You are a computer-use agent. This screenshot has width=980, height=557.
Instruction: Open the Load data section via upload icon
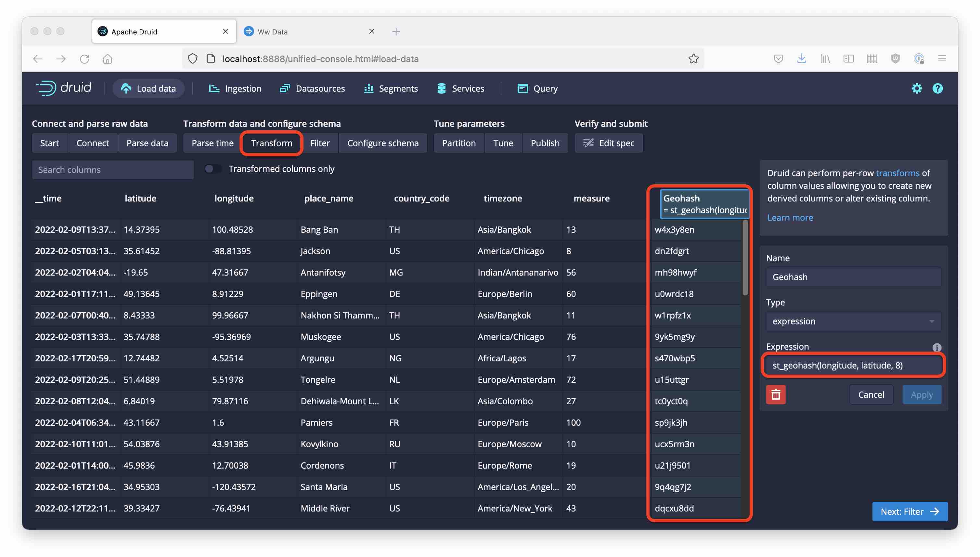click(x=126, y=88)
